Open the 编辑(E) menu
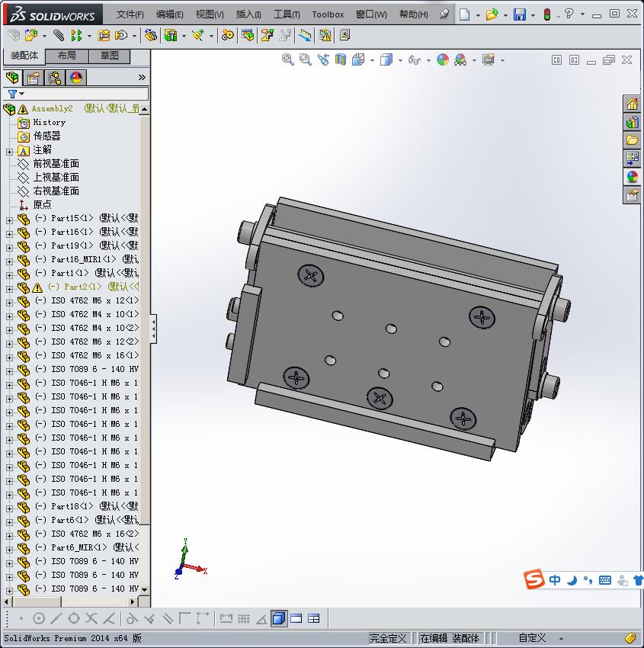The image size is (644, 648). point(169,14)
